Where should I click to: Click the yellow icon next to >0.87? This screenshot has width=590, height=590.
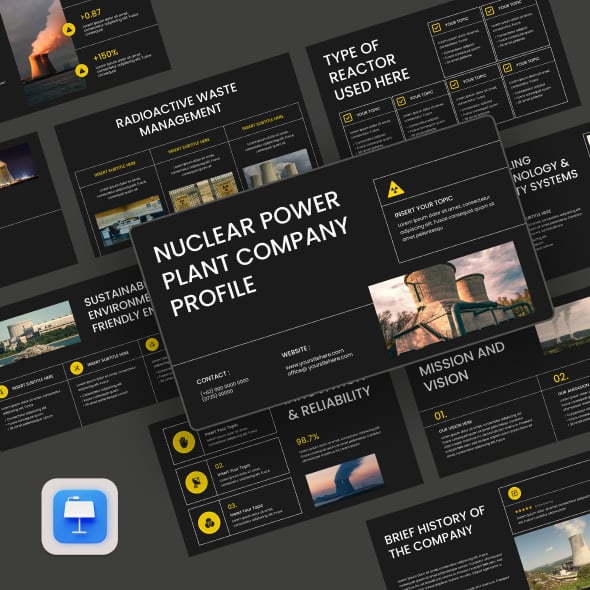click(69, 29)
